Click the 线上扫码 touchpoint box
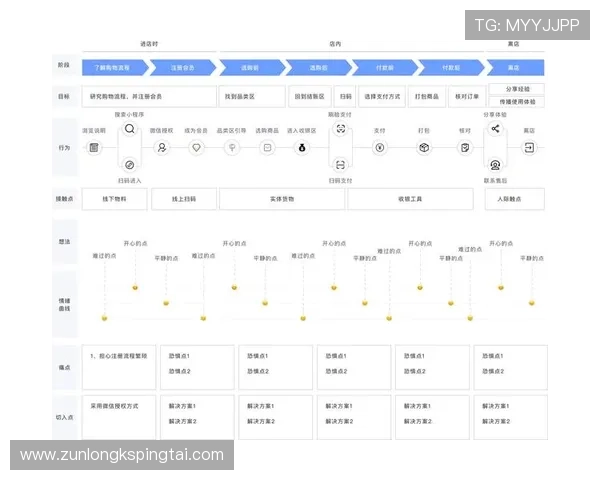 pos(184,199)
